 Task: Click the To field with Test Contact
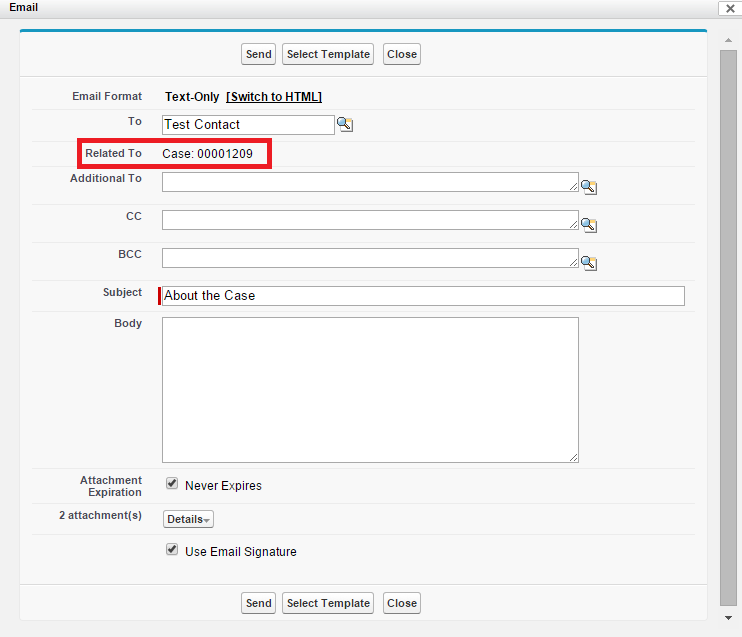pyautogui.click(x=248, y=125)
